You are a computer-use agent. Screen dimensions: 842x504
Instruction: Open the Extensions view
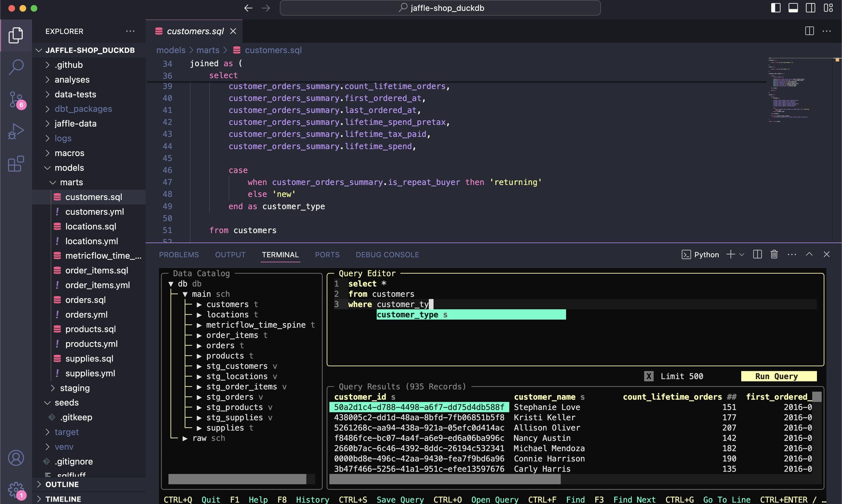tap(16, 163)
